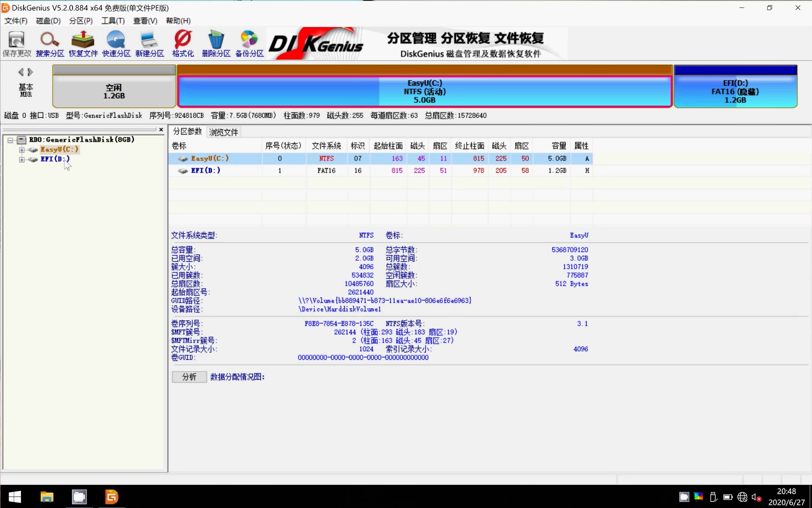Select the EasyU(C:) partition bar block

pyautogui.click(x=424, y=91)
